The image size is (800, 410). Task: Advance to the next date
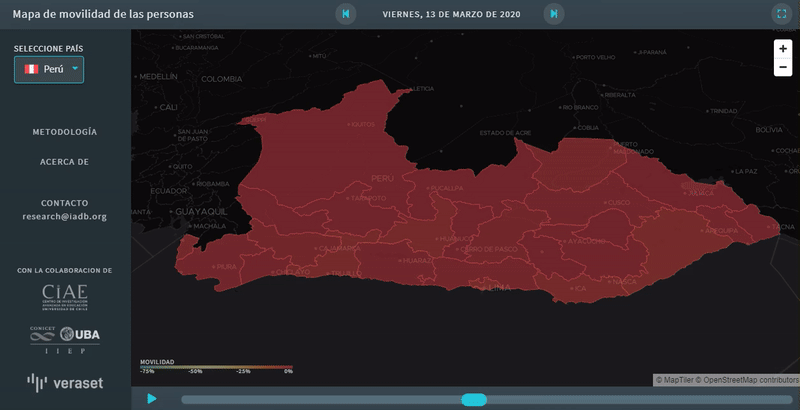(553, 14)
